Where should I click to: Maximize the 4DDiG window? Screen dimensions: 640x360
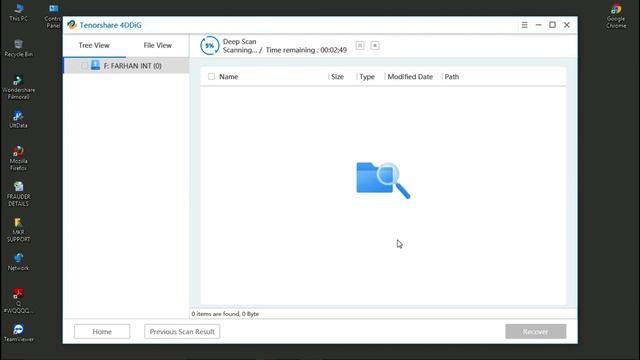[552, 25]
